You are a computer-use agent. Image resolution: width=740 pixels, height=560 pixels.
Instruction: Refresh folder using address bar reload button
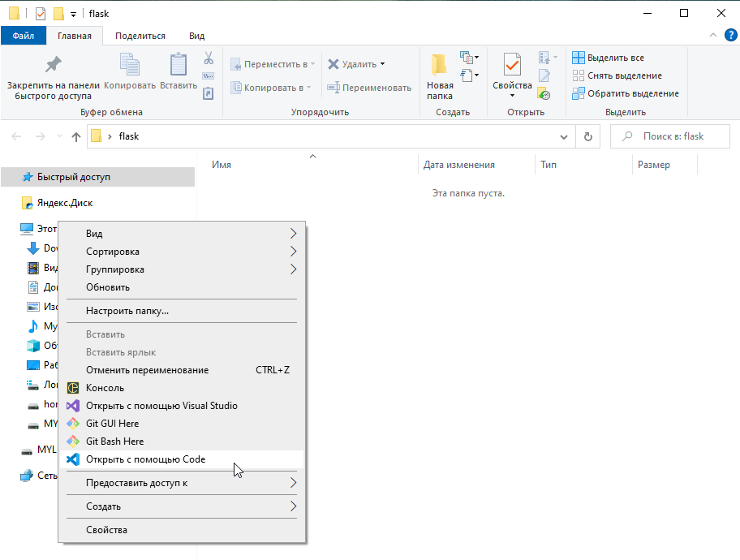(588, 136)
